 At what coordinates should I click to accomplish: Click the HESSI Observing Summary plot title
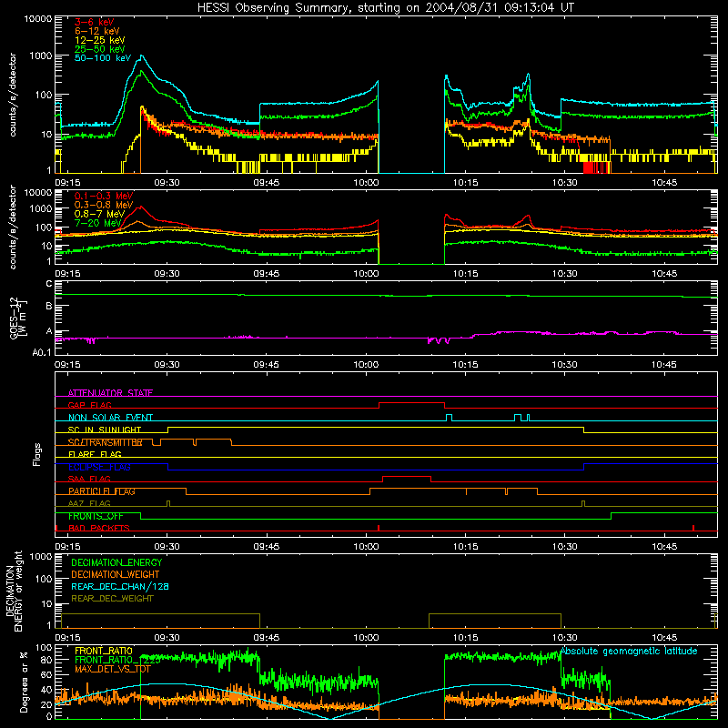click(x=386, y=7)
